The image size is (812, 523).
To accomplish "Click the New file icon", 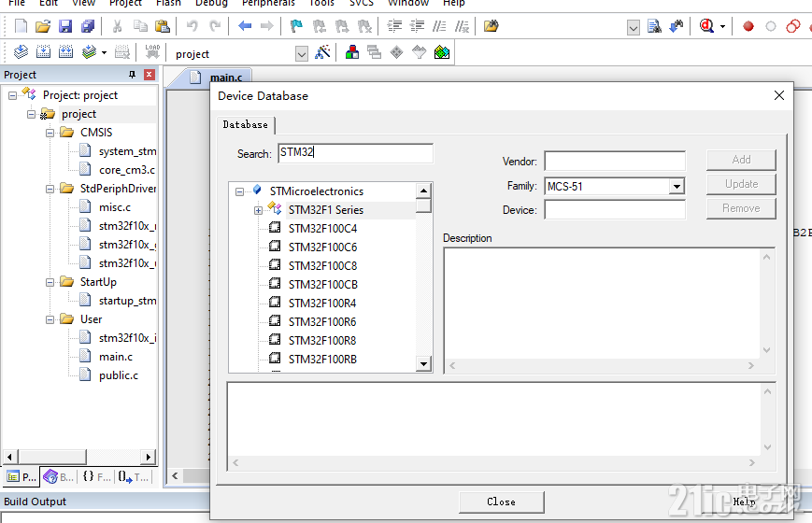I will (x=21, y=26).
